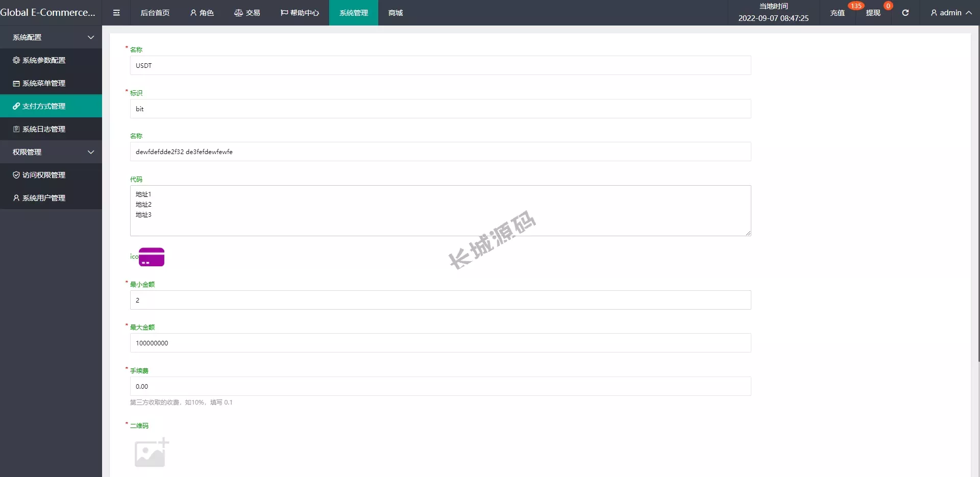This screenshot has width=980, height=477.
Task: Click the fee hint text 第三方收取的收费
Action: (181, 403)
